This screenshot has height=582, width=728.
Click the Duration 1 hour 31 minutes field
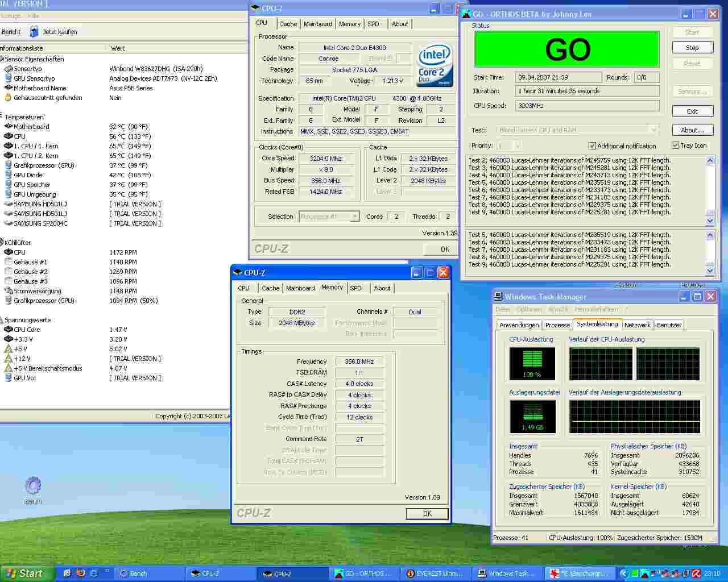pyautogui.click(x=587, y=91)
